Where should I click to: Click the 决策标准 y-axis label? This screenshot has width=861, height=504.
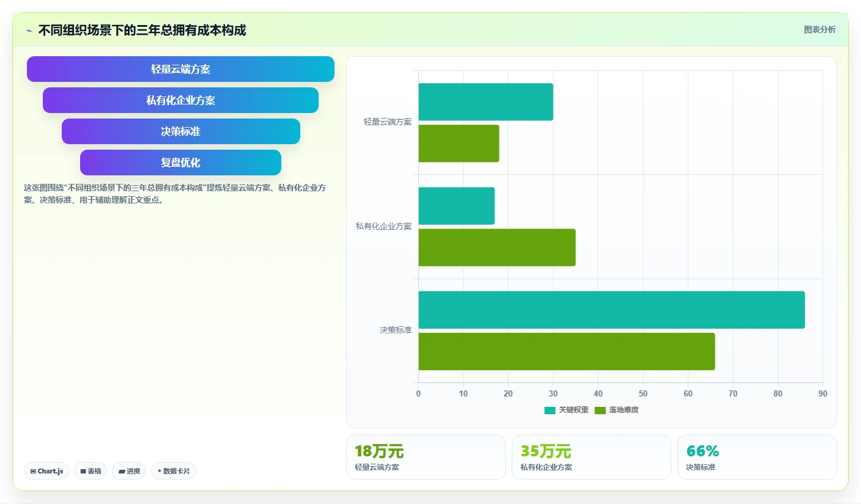[396, 330]
